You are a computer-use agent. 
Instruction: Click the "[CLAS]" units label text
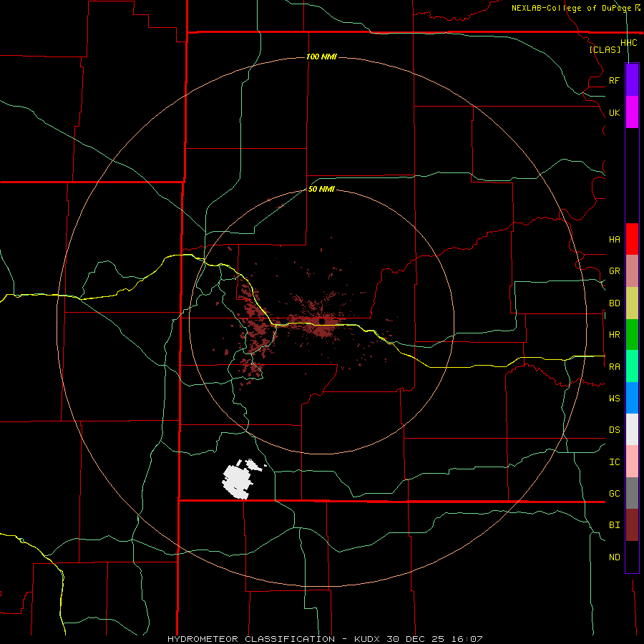[605, 50]
